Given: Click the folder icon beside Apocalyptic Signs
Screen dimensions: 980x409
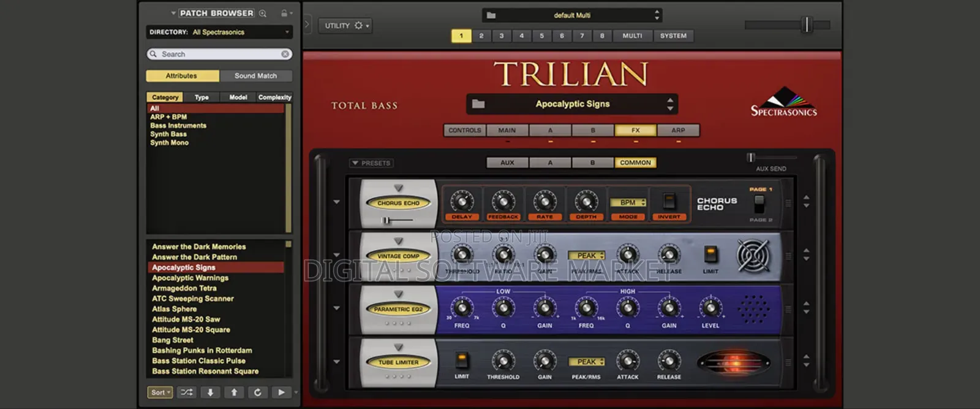Looking at the screenshot, I should click(x=478, y=104).
